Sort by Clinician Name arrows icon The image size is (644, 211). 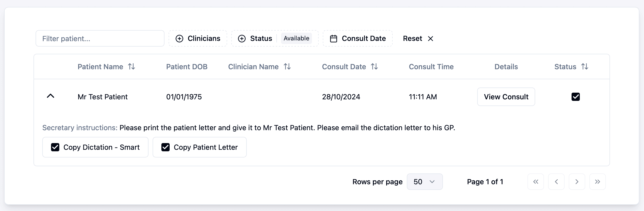click(x=287, y=67)
